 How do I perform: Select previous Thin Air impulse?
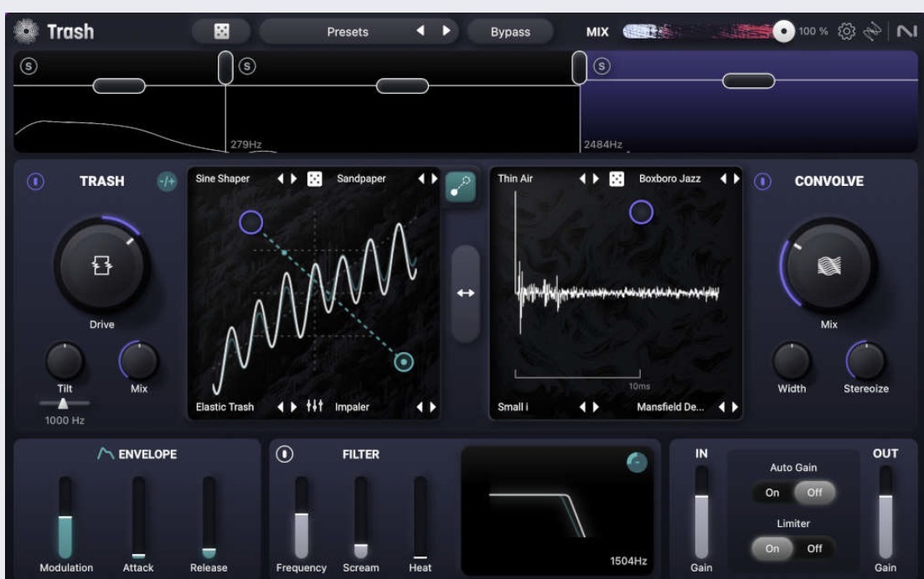pos(582,178)
